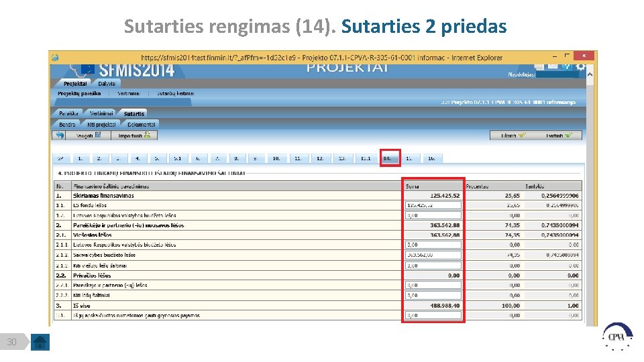The width and height of the screenshot is (644, 362).
Task: Click the Tvirtinti approve button
Action: pos(559,135)
